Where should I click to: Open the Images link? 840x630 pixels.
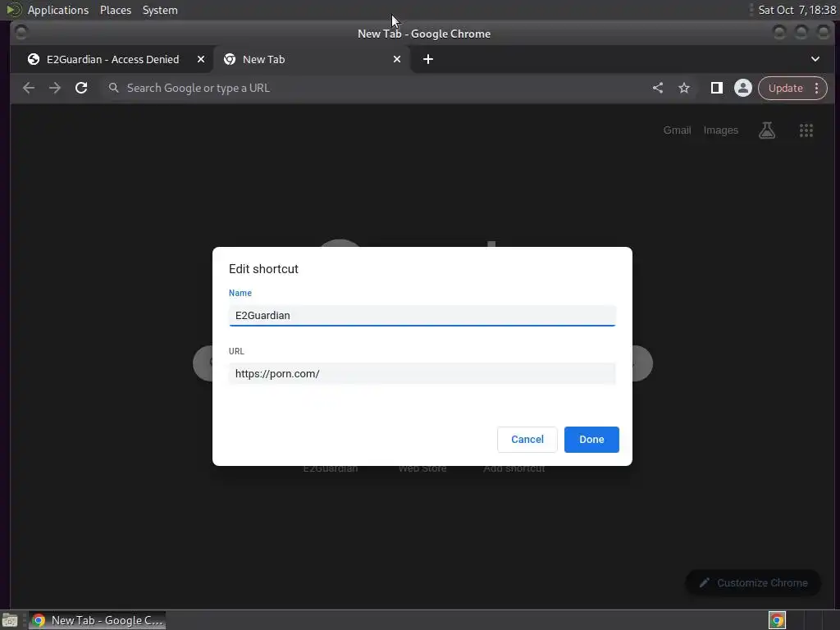720,130
